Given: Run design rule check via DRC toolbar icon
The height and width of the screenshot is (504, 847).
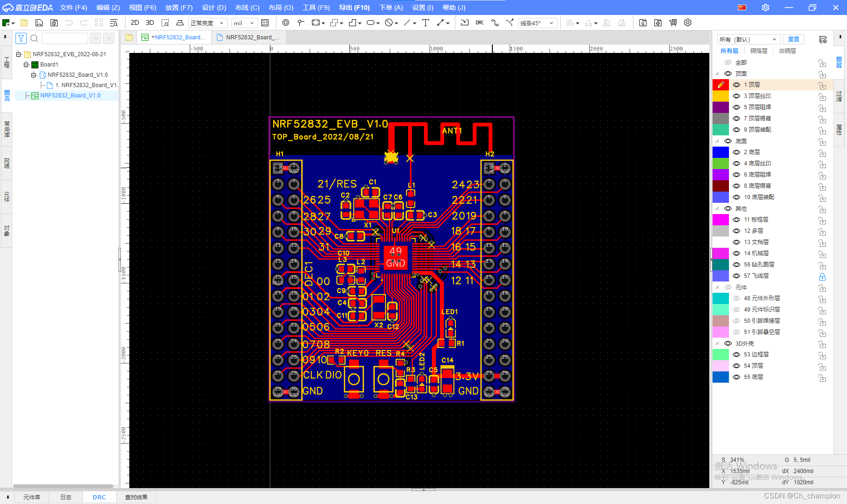Looking at the screenshot, I should click(479, 22).
